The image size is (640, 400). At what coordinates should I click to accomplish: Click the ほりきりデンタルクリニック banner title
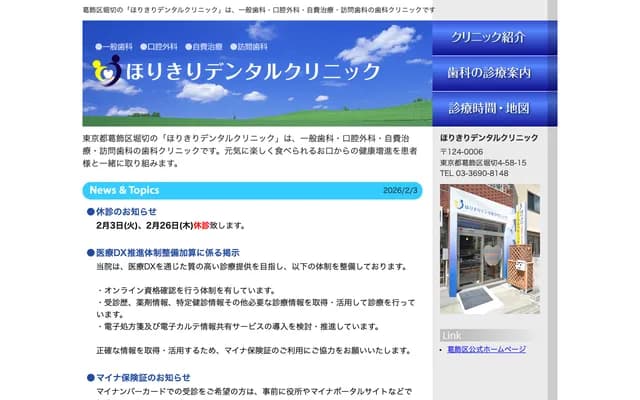point(252,71)
